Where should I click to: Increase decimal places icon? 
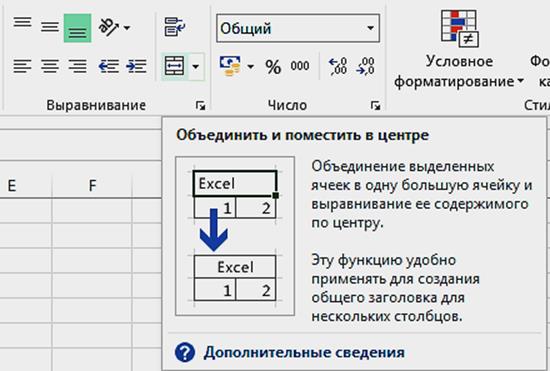point(338,66)
